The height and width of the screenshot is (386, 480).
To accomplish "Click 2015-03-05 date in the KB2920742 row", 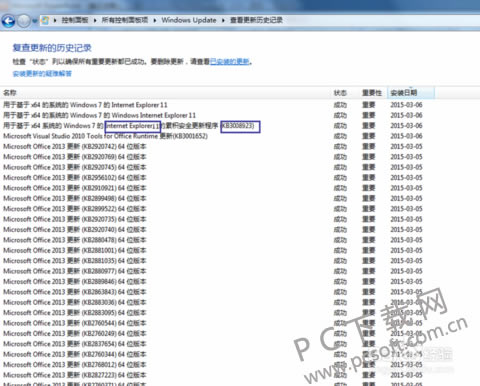I will (406, 146).
